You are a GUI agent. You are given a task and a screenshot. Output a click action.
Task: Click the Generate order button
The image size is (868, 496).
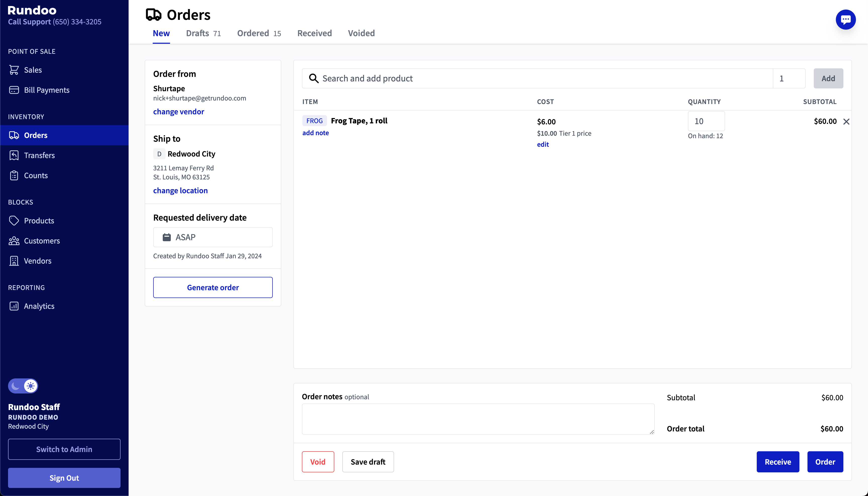[213, 287]
